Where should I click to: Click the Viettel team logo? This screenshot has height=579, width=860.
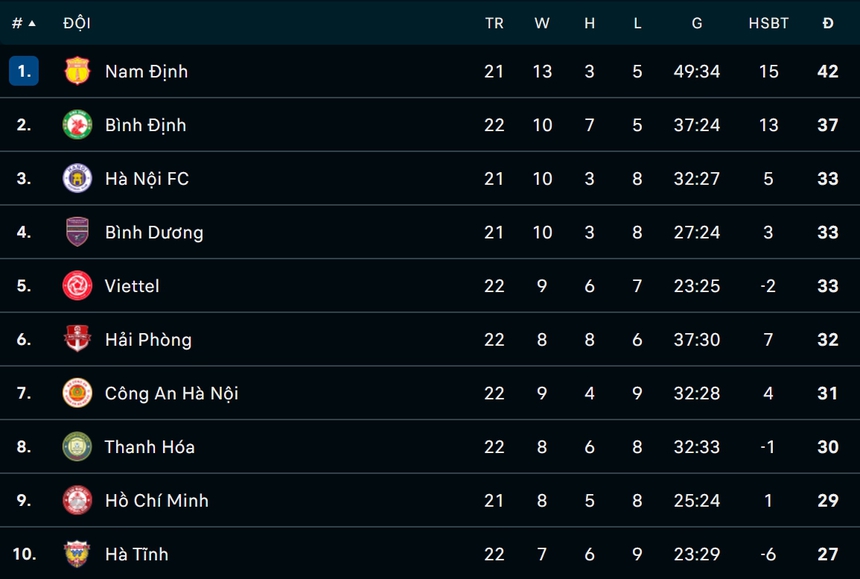coord(77,286)
